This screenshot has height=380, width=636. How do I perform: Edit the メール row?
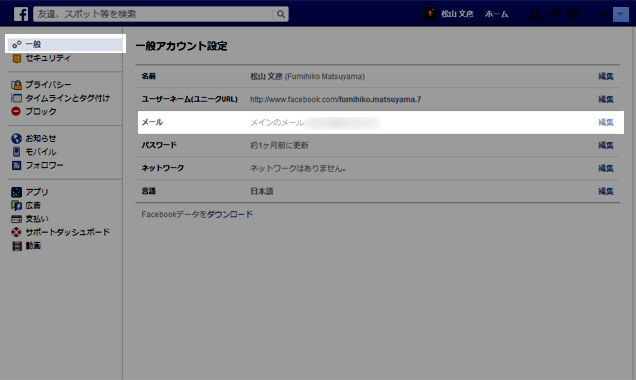tap(606, 122)
